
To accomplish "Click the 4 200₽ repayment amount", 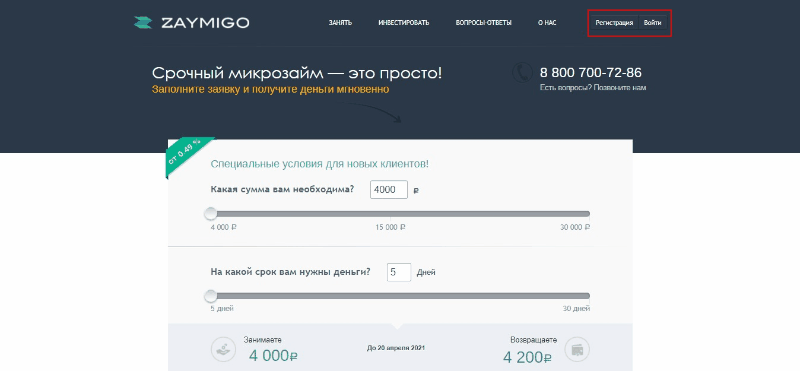I will pos(527,357).
